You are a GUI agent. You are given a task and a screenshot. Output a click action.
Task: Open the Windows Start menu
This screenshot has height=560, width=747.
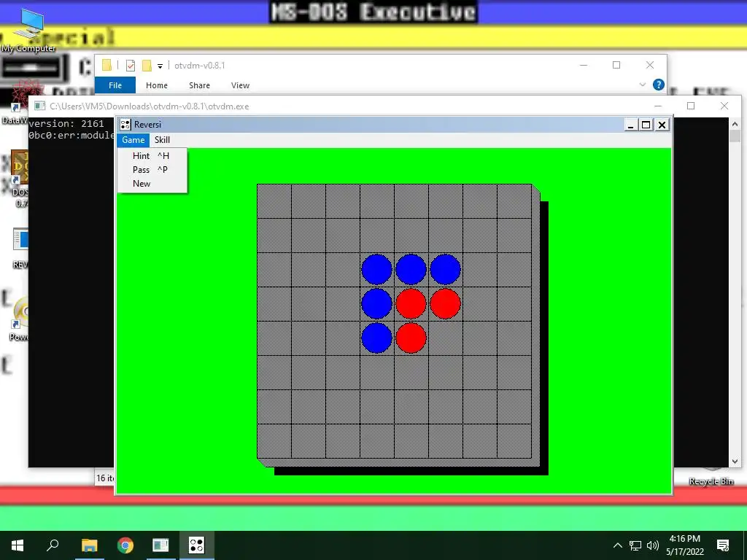18,545
